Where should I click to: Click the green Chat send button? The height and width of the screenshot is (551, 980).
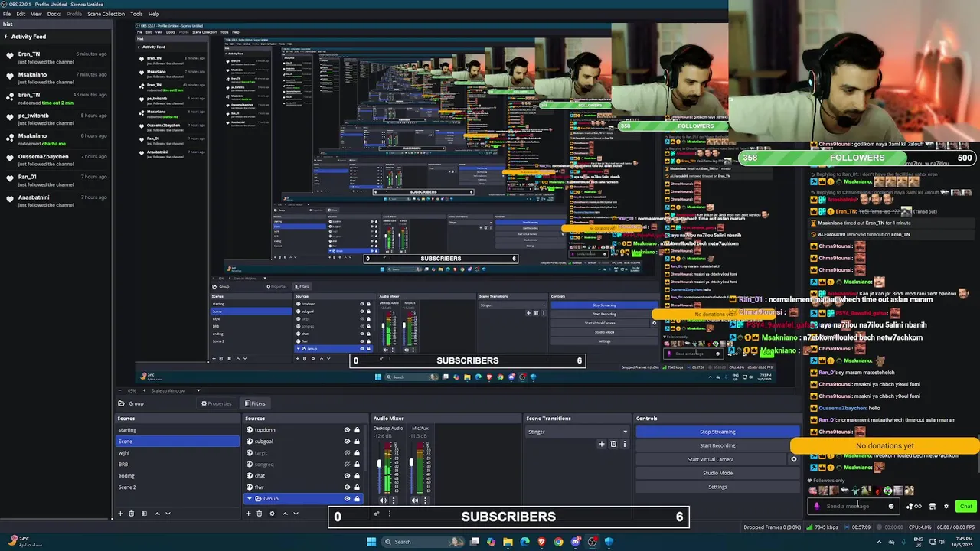tap(966, 506)
